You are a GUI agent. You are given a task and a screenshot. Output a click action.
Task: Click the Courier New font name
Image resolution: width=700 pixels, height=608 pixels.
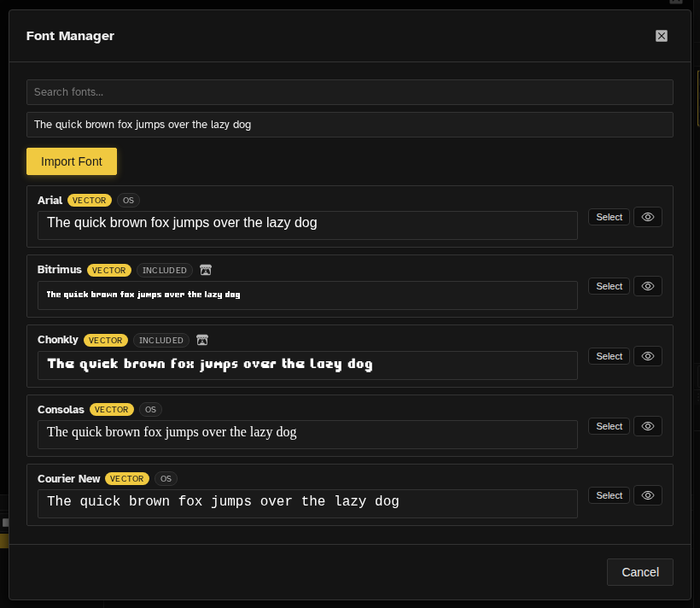pyautogui.click(x=69, y=479)
